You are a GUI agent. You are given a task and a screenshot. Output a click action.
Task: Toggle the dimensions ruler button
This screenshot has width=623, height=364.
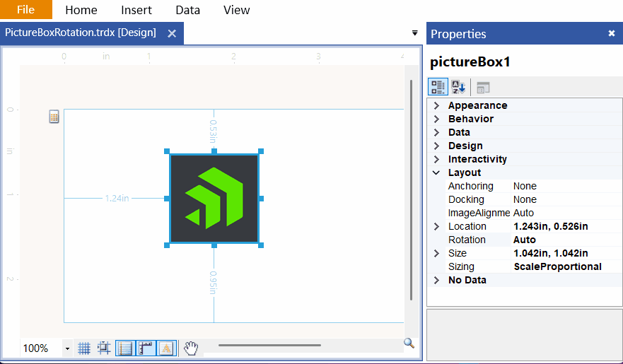(146, 348)
